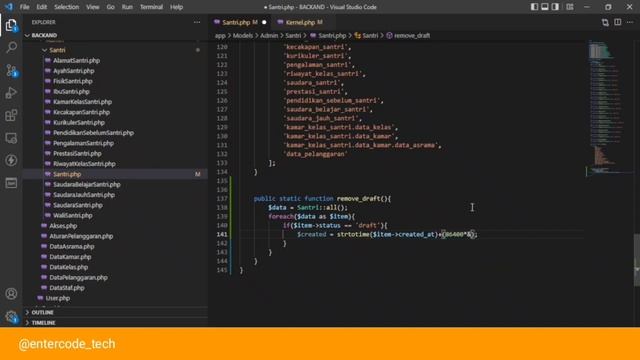This screenshot has height=360, width=640.
Task: Open AyahSantri.php in explorer
Action: point(73,71)
